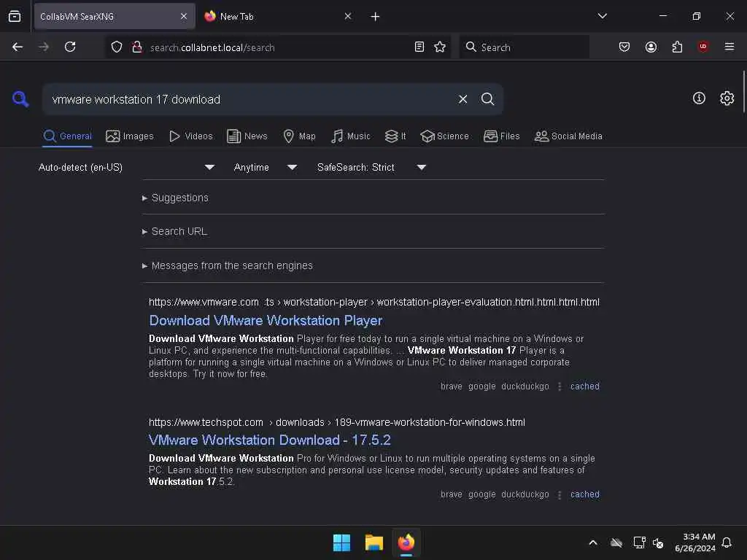Open notifications bell icon

[x=727, y=542]
